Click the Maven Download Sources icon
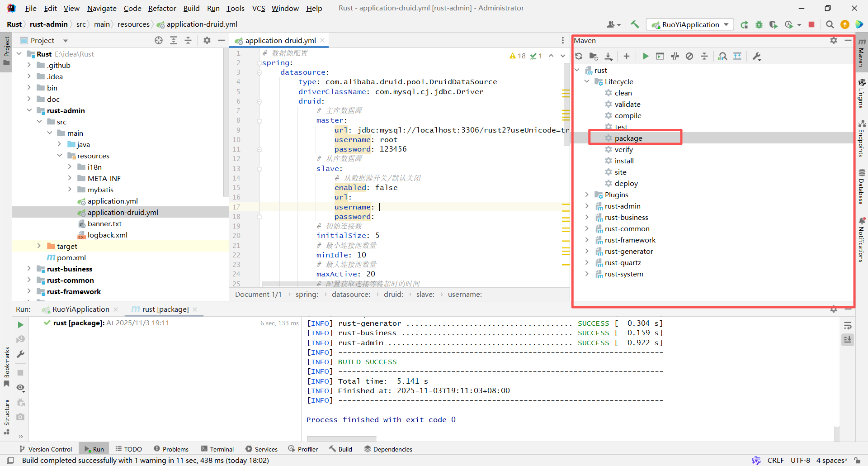This screenshot has height=466, width=868. pos(609,56)
